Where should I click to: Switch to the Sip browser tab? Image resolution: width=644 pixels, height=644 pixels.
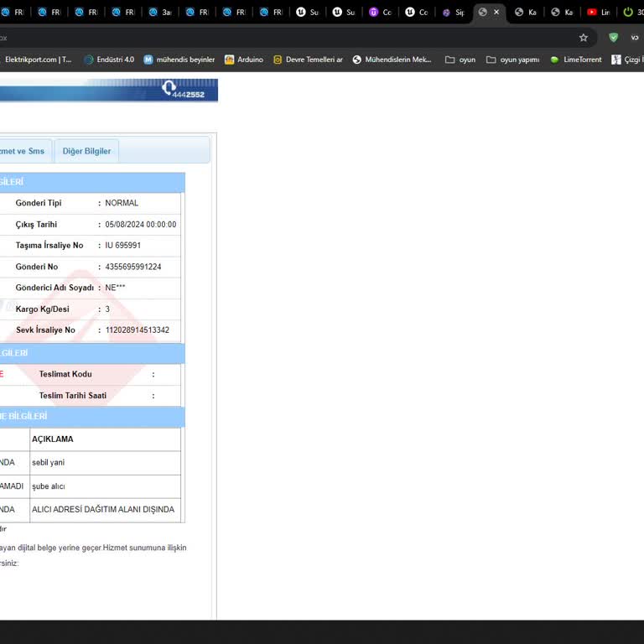453,13
